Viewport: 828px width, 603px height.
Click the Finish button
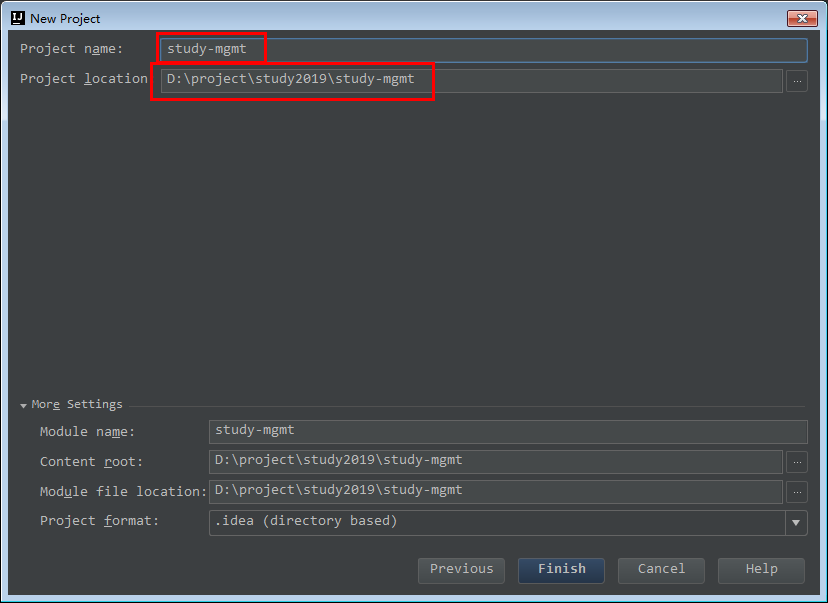[x=561, y=571]
